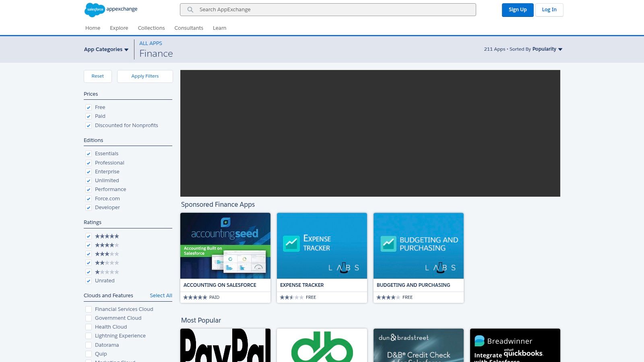Screen dimensions: 644x362
Task: Check the Financial Services Cloud box
Action: tap(89, 309)
